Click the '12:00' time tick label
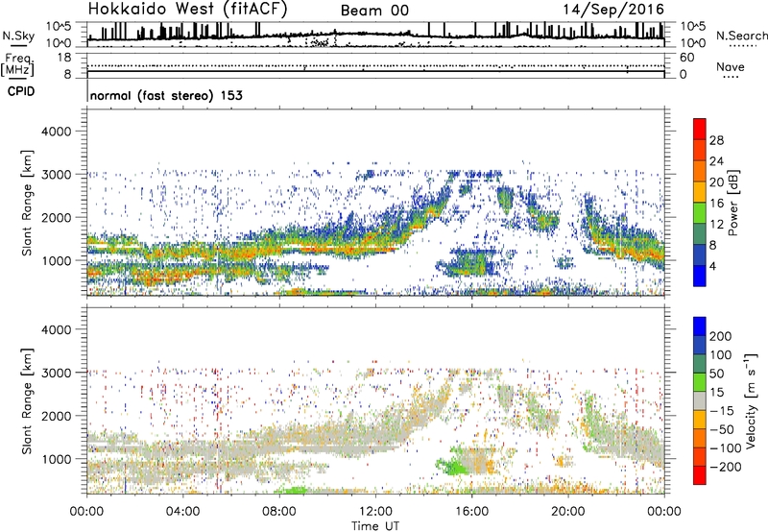 [x=375, y=512]
